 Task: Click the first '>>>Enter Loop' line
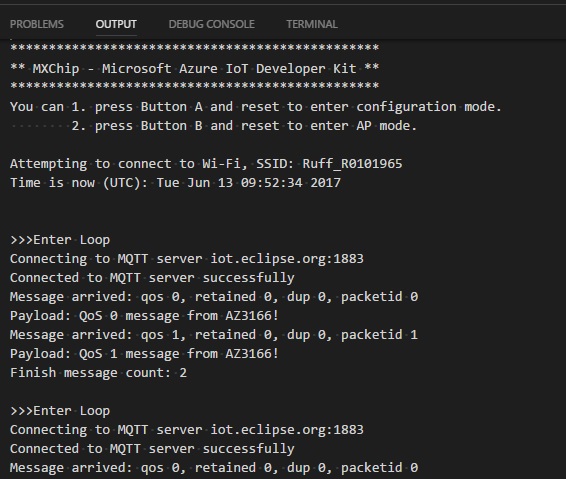coord(60,240)
